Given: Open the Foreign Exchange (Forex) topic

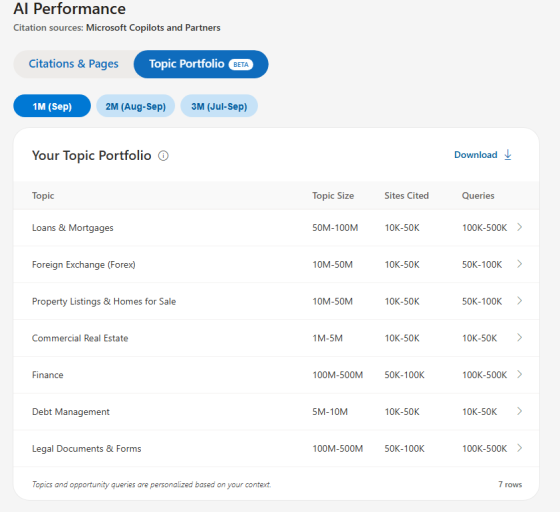Looking at the screenshot, I should click(84, 265).
